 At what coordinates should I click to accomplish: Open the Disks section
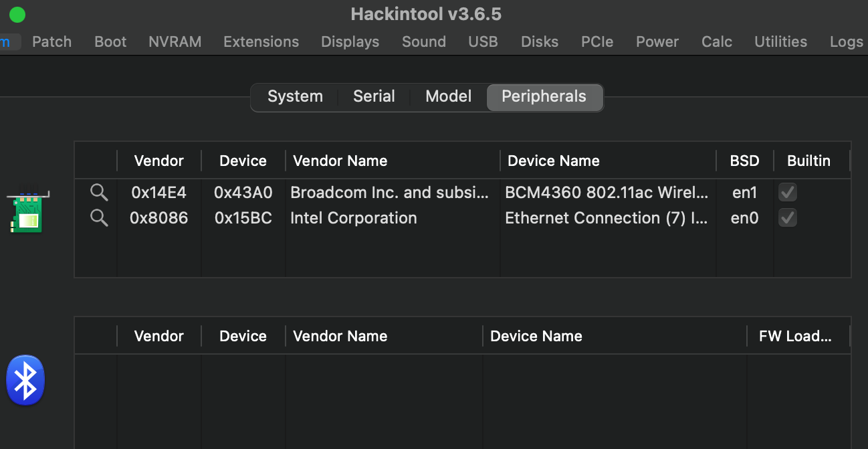pyautogui.click(x=539, y=41)
